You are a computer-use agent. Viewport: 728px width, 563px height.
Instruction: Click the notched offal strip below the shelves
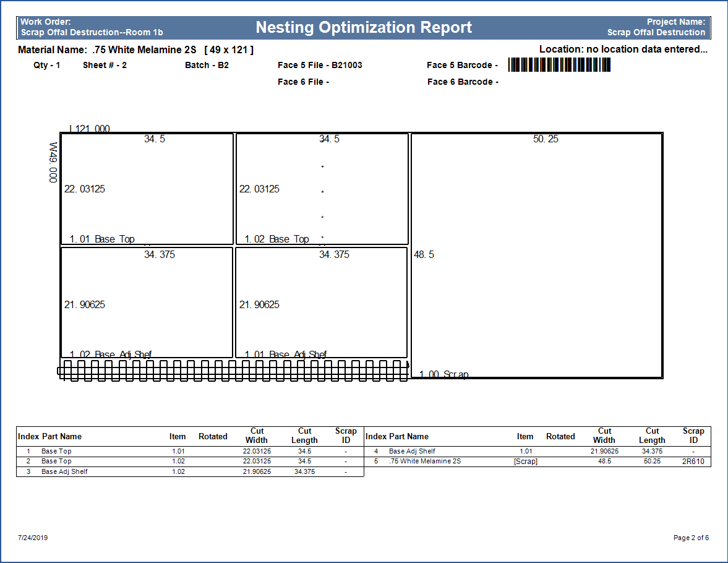click(234, 371)
